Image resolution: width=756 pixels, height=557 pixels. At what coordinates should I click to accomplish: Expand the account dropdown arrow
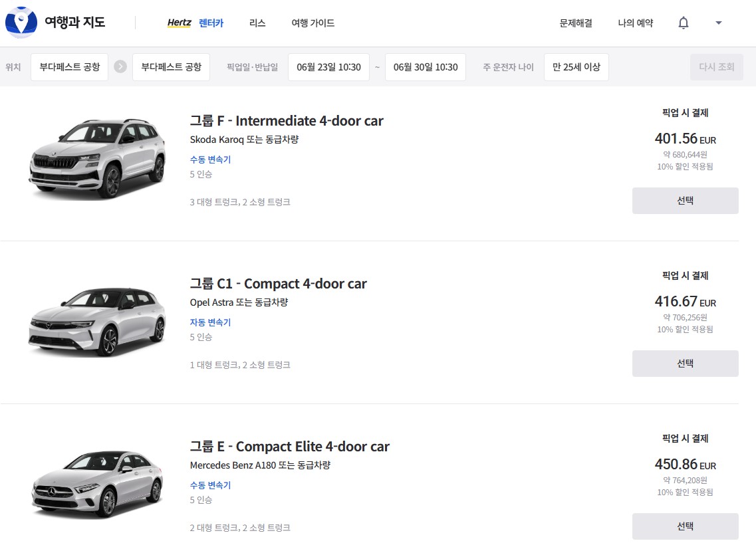click(x=718, y=23)
